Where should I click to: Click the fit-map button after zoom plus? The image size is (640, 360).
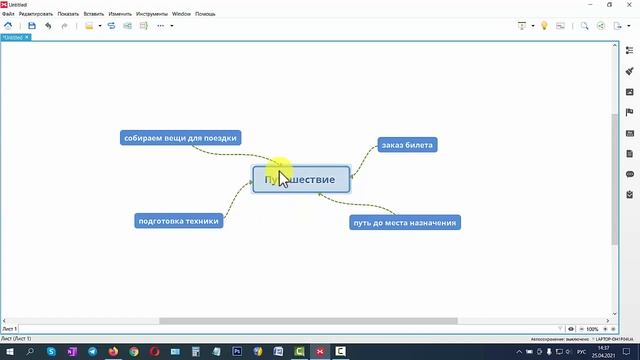point(613,329)
